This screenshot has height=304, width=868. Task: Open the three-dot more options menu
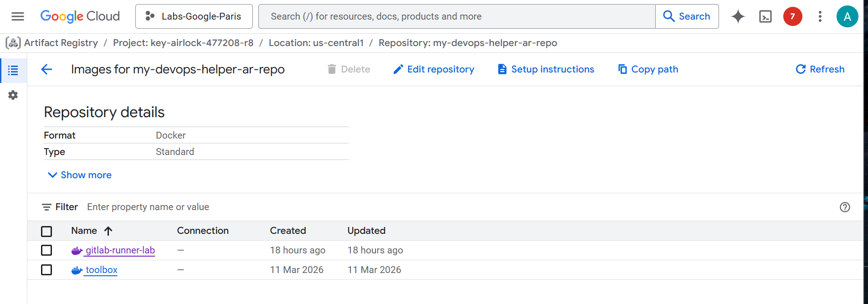[x=820, y=16]
